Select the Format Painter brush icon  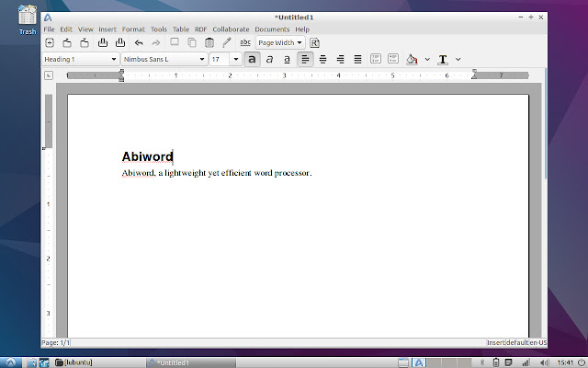227,42
